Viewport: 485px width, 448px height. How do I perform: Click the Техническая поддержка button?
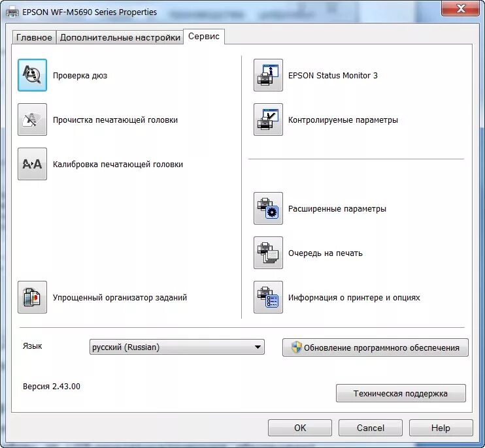pyautogui.click(x=401, y=393)
